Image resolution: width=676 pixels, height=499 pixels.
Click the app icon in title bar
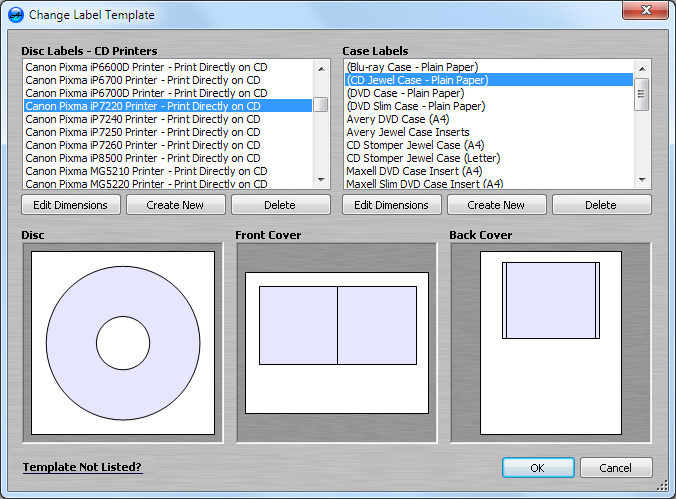point(15,15)
